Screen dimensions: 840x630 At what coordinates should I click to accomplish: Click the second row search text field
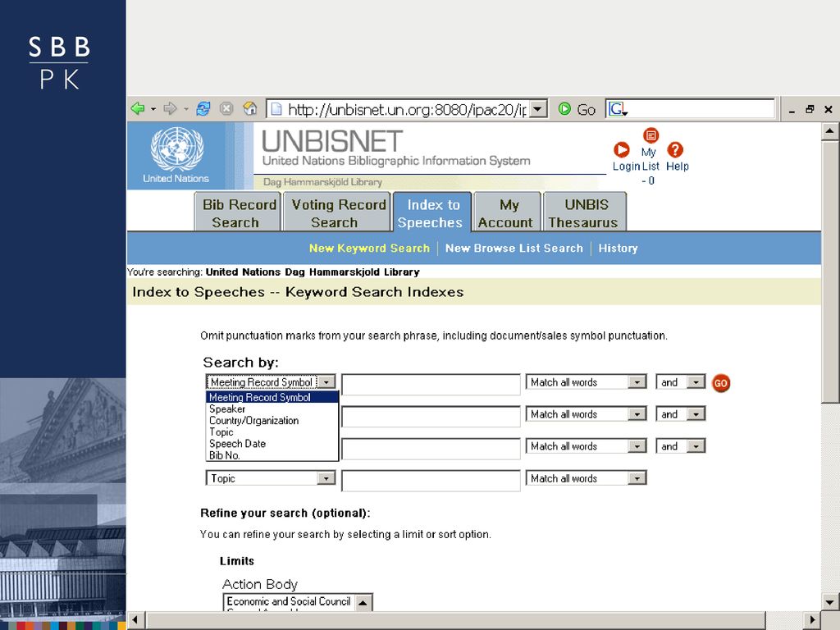431,416
